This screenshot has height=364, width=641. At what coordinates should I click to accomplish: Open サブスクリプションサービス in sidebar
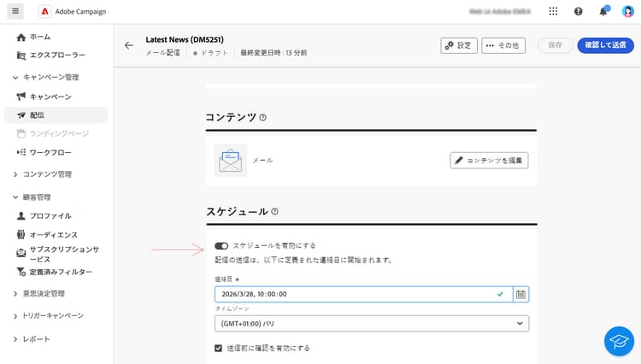[x=56, y=254]
